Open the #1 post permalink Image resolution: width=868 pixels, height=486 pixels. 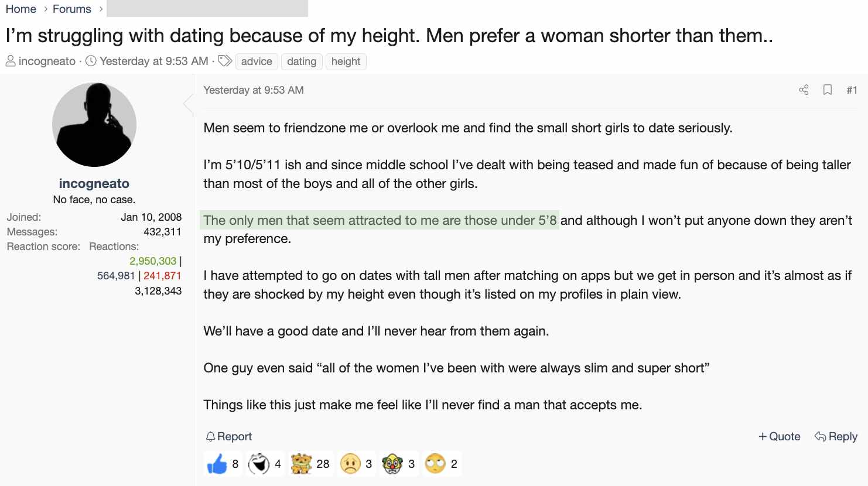point(852,90)
